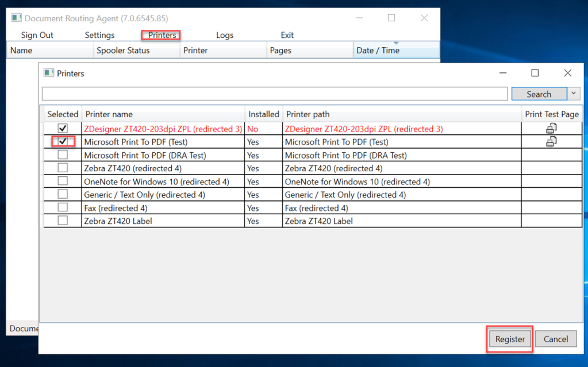Click the Printers dialog window icon
The width and height of the screenshot is (588, 367).
[x=49, y=73]
